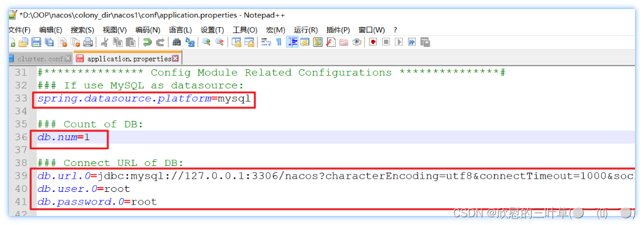Undo the last edit with the green arrow
This screenshot has height=225, width=644.
pyautogui.click(x=147, y=42)
